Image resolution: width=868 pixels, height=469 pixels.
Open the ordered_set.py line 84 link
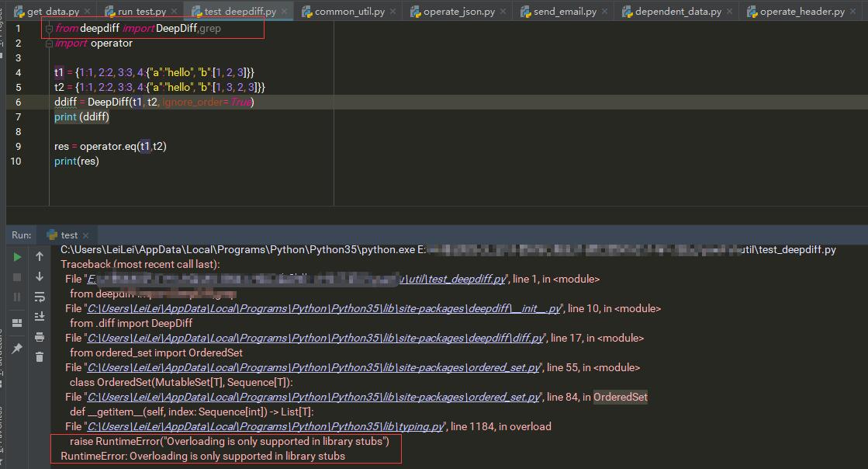click(x=313, y=397)
